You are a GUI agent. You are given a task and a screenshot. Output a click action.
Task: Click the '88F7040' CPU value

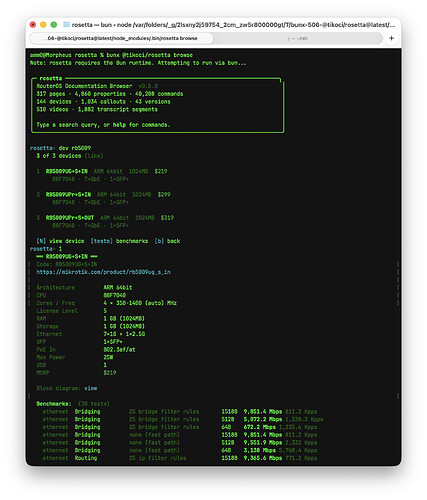tap(115, 295)
